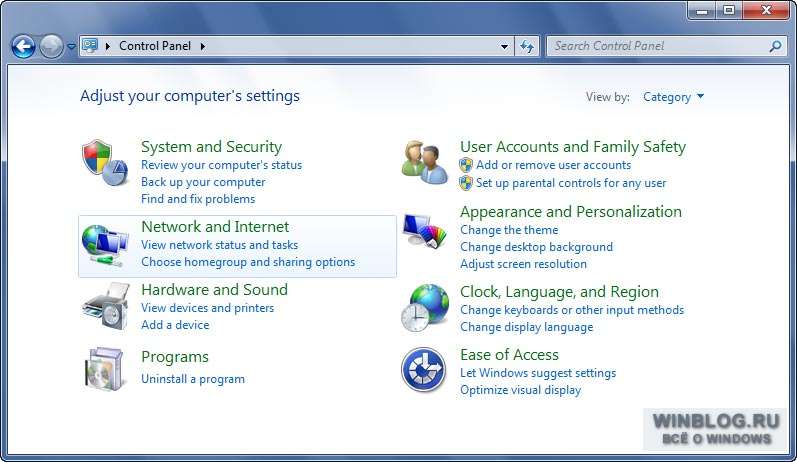Image resolution: width=797 pixels, height=462 pixels.
Task: Open the Network and Internet heading
Action: click(215, 227)
